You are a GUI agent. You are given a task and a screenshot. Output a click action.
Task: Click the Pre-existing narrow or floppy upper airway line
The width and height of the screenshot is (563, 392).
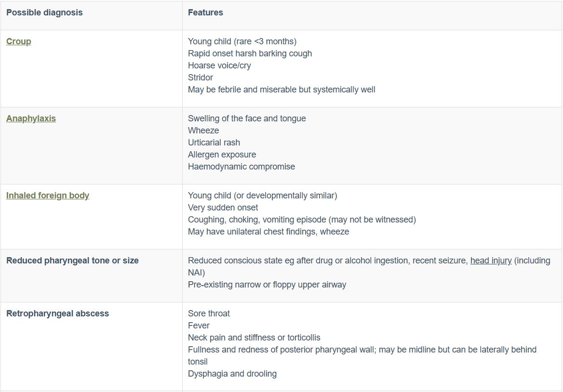pos(267,285)
